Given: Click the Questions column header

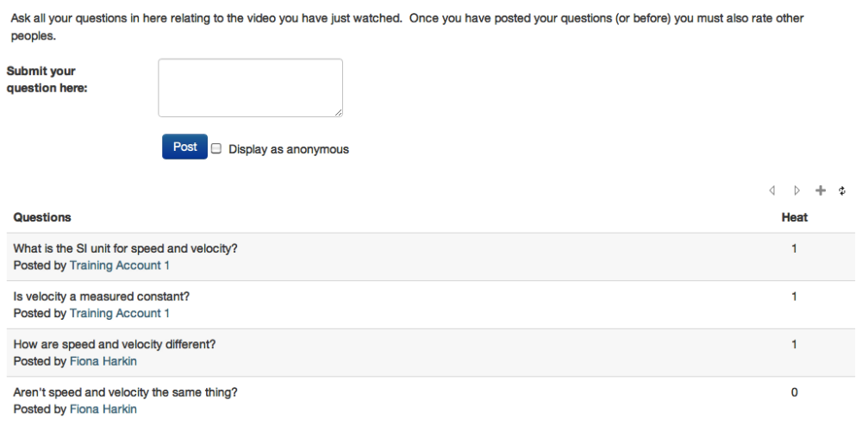Looking at the screenshot, I should point(42,217).
